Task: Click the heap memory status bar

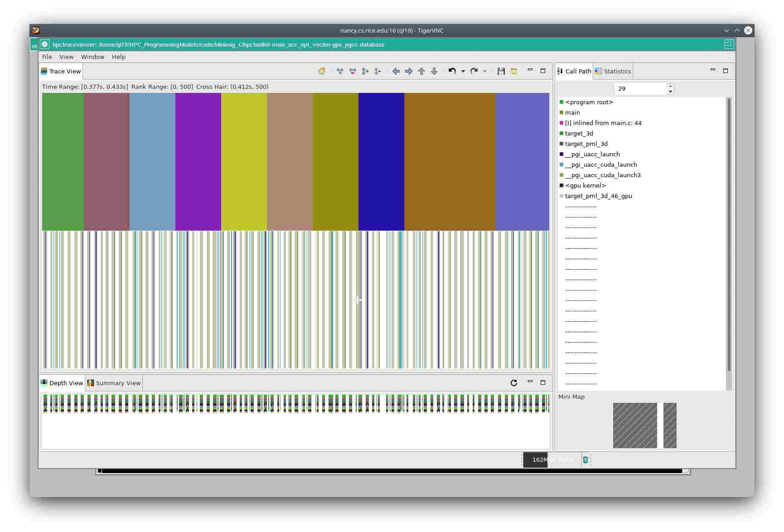Action: pos(552,459)
